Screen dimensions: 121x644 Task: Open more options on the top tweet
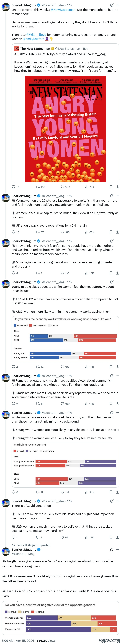[x=117, y=5]
